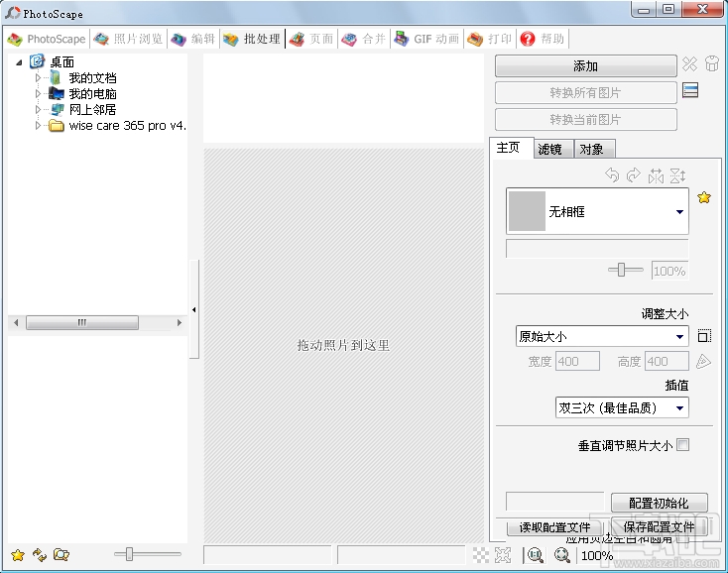This screenshot has width=728, height=573.
Task: Open the 双三次 interpolation dropdown
Action: 622,407
